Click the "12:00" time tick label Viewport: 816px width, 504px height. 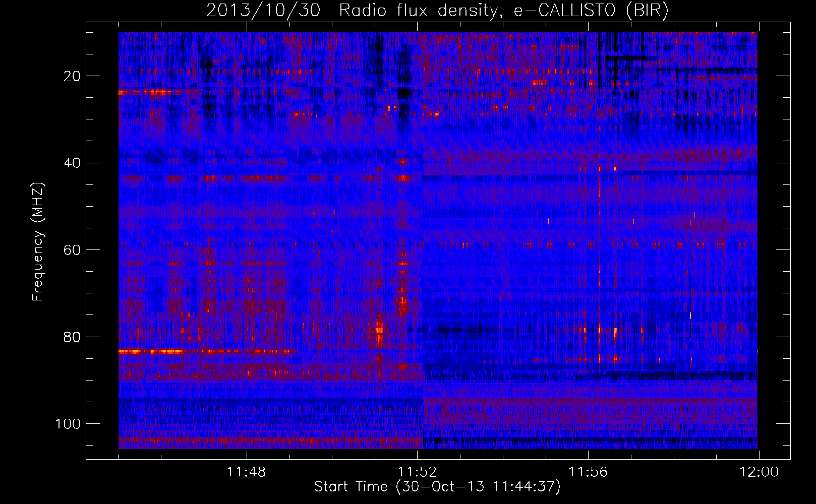tap(759, 472)
